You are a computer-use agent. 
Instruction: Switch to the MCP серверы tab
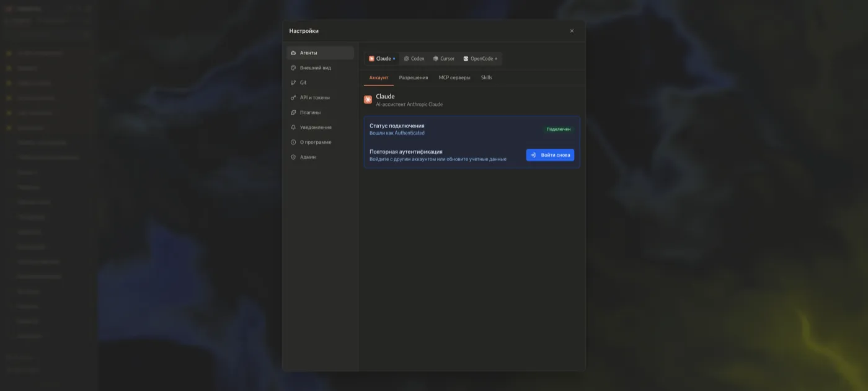454,77
